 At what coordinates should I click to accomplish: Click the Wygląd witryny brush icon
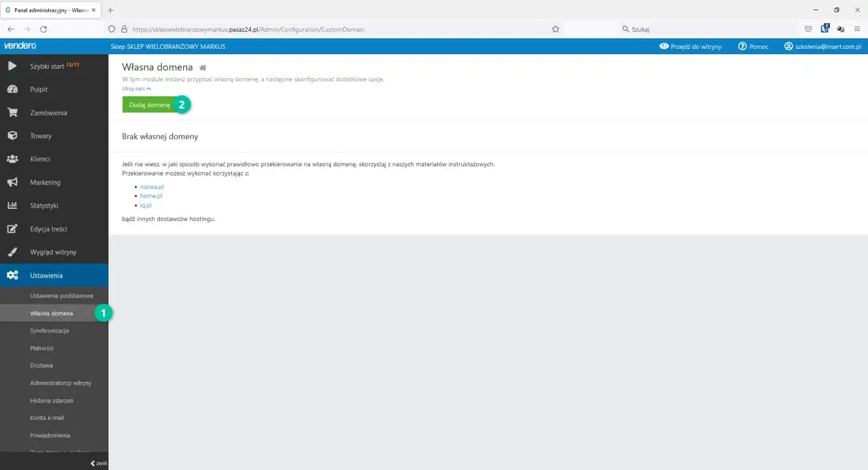12,252
